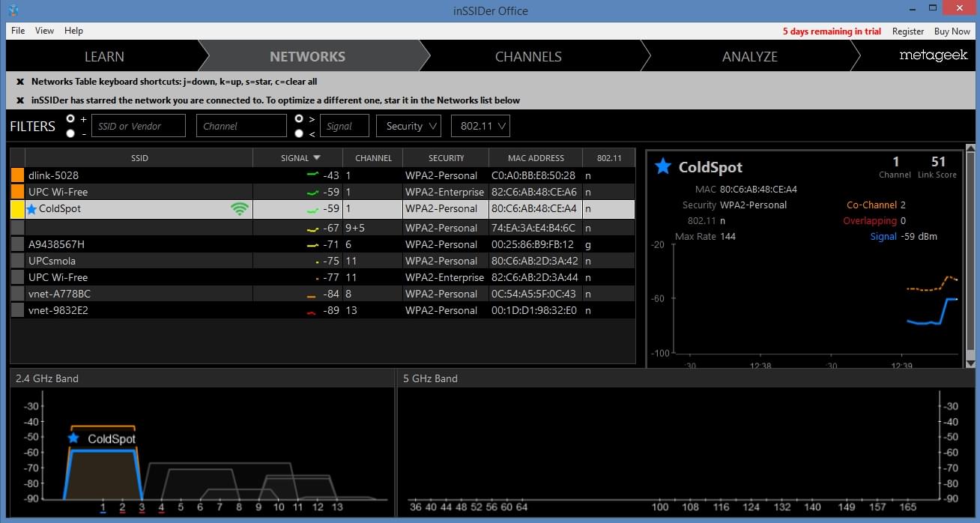Focus the Channel filter field
The width and height of the screenshot is (980, 523).
point(241,126)
